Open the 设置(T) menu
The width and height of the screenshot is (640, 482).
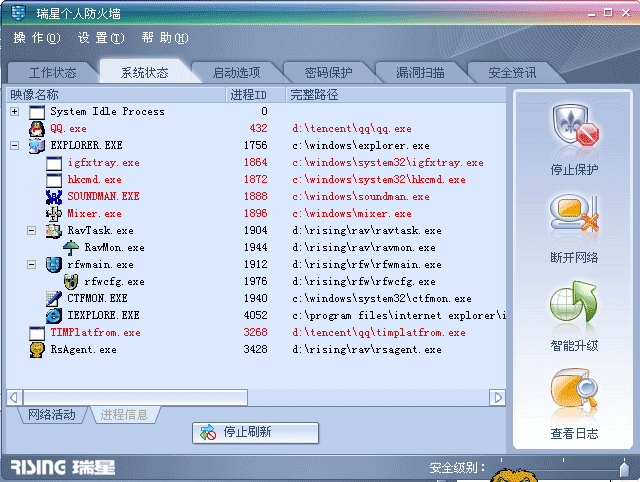click(101, 38)
